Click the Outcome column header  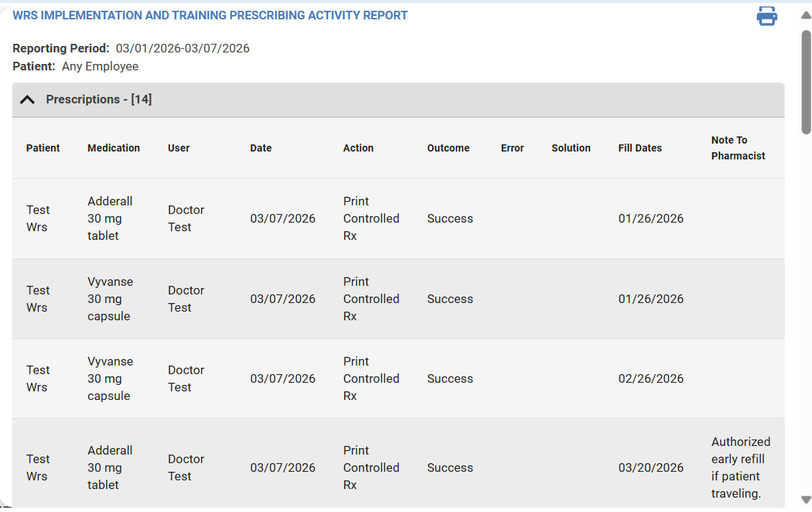click(x=448, y=148)
